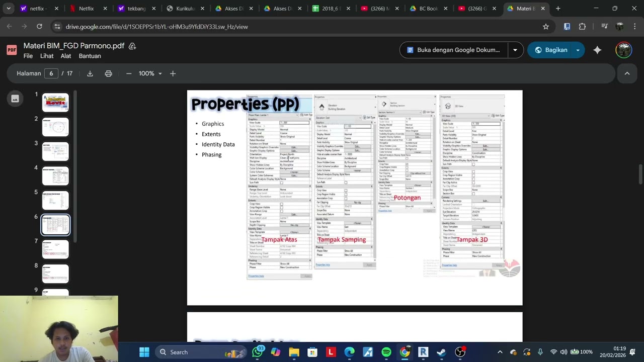View site information icon in the address bar

pos(57,27)
